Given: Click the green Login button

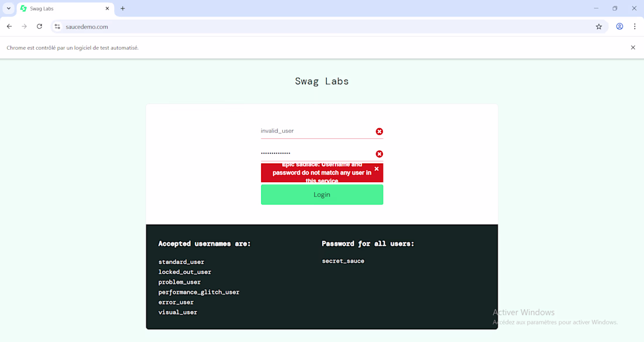Looking at the screenshot, I should coord(322,194).
